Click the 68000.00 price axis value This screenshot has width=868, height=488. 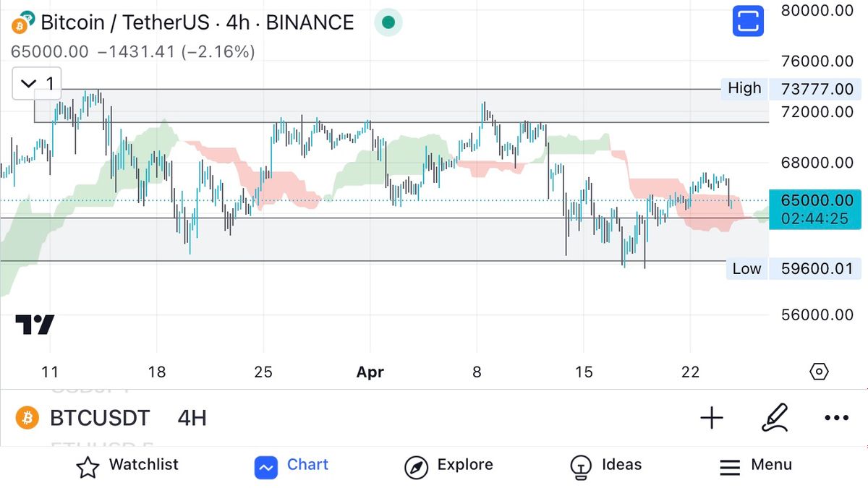(x=817, y=163)
